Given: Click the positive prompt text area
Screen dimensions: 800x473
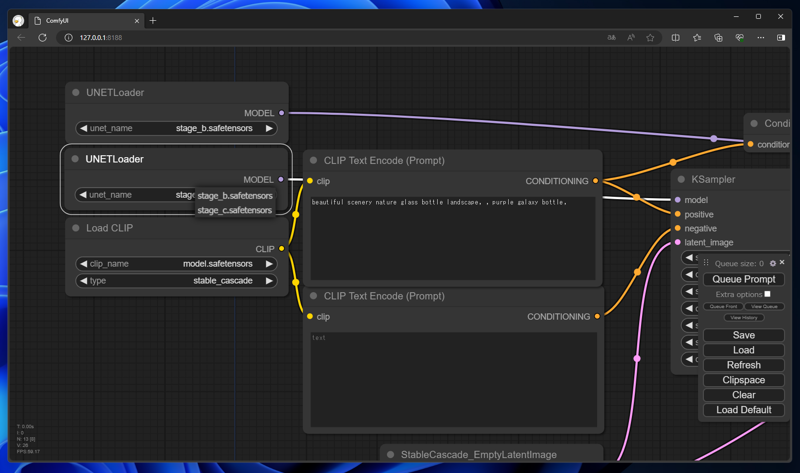Looking at the screenshot, I should coord(453,238).
